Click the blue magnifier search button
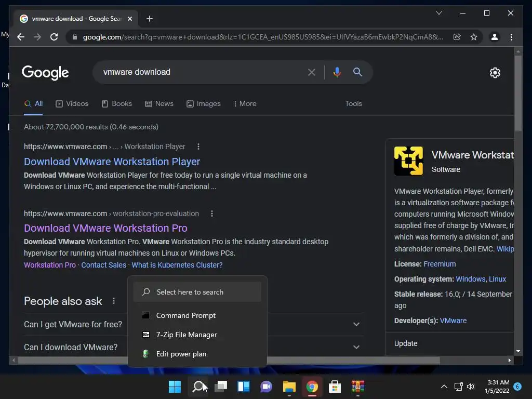The width and height of the screenshot is (532, 399). click(357, 72)
